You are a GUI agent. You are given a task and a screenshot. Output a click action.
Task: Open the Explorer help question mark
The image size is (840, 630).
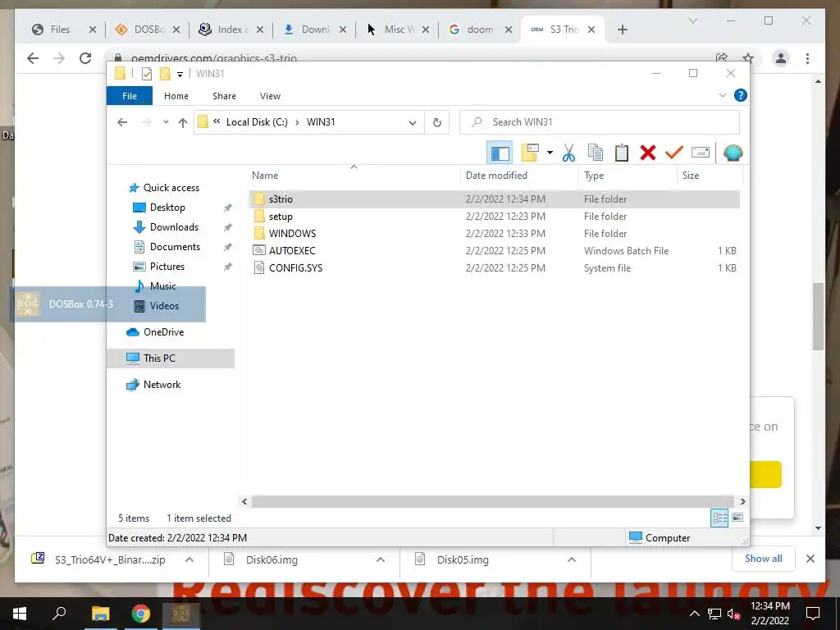click(741, 95)
